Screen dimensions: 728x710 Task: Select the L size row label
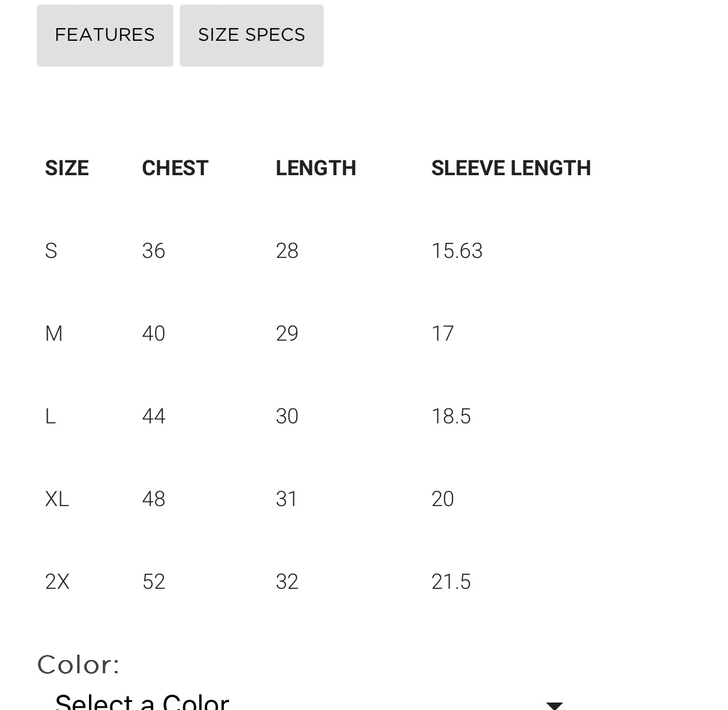point(51,416)
